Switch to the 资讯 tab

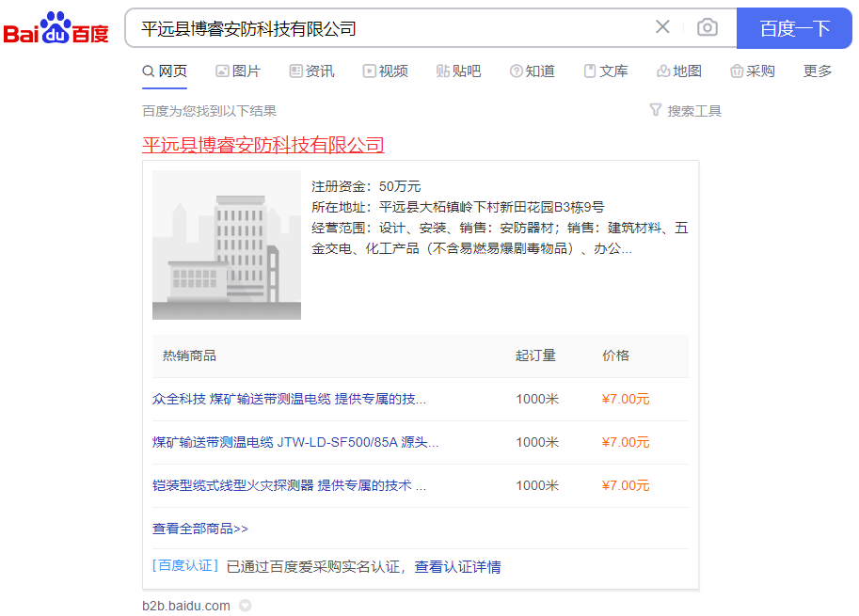[x=311, y=71]
